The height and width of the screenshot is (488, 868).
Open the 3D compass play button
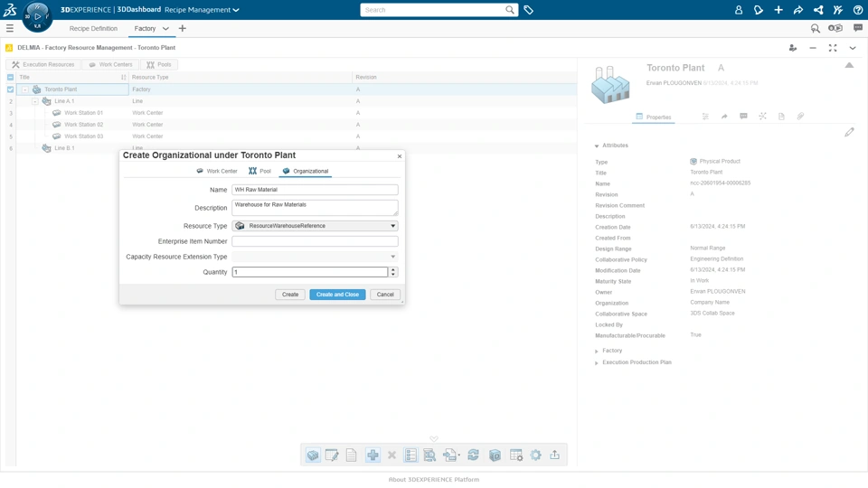click(38, 16)
